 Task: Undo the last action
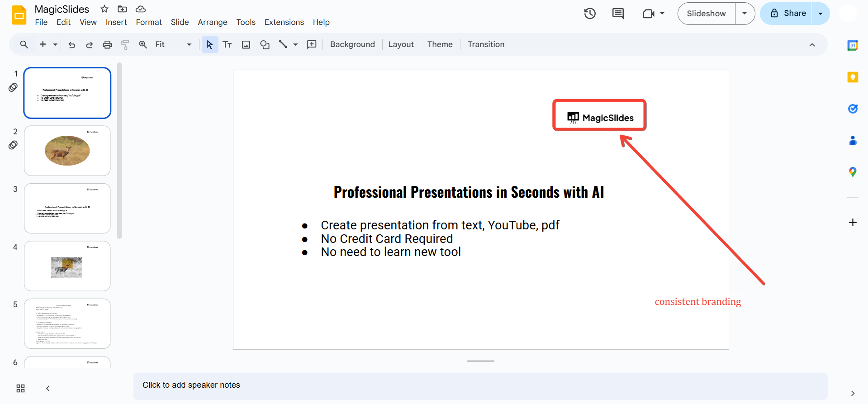[x=71, y=44]
